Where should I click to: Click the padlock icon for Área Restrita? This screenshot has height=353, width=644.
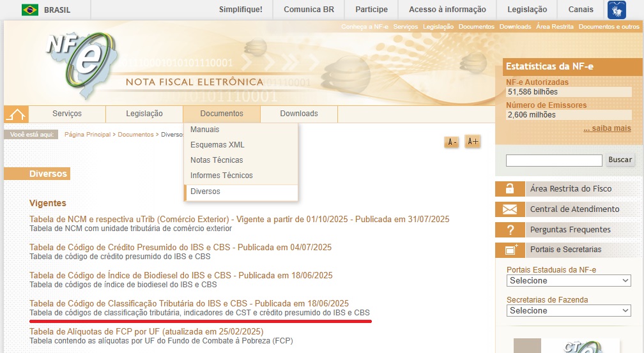coord(510,189)
